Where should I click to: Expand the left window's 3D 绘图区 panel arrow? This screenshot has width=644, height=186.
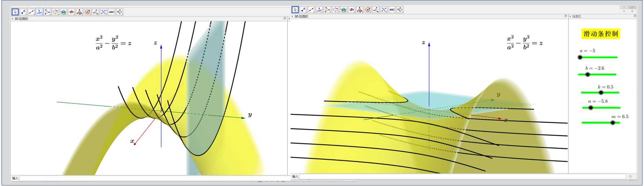13,19
